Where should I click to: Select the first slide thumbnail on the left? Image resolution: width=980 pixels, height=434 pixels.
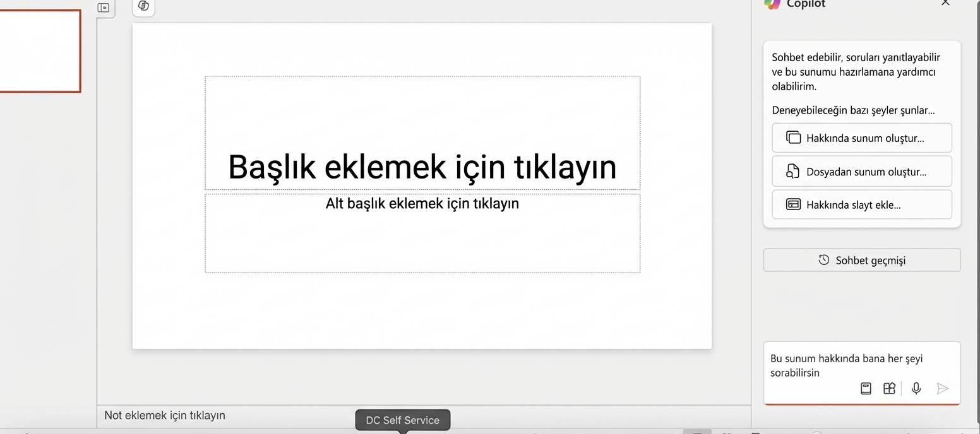38,50
